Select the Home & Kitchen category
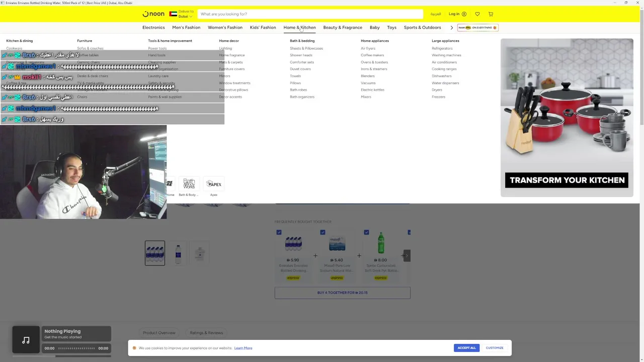The image size is (644, 362). [299, 28]
